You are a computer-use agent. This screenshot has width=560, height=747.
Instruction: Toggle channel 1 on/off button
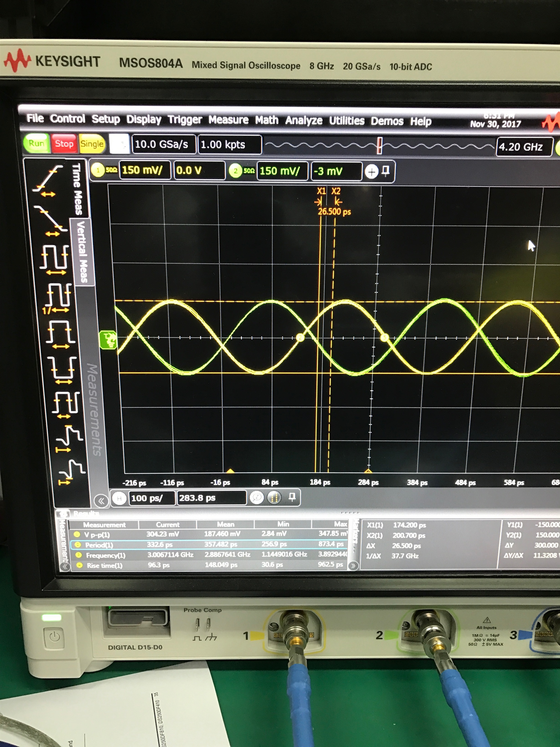point(98,170)
